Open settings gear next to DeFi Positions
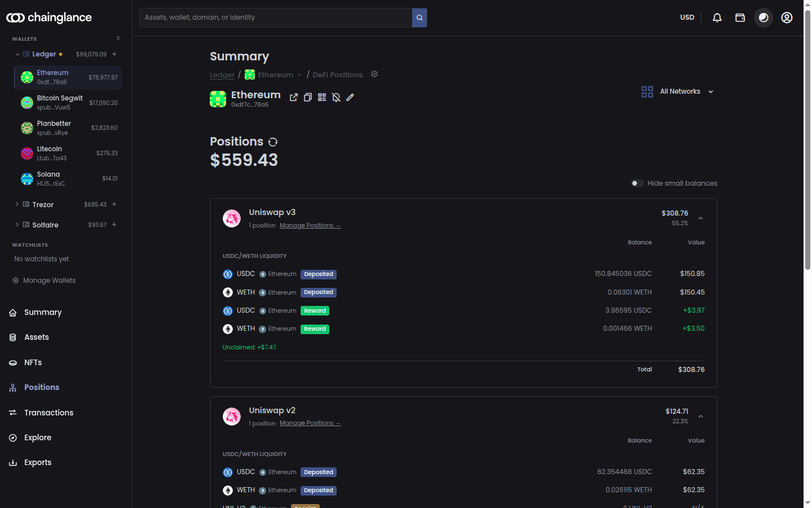 [x=374, y=74]
